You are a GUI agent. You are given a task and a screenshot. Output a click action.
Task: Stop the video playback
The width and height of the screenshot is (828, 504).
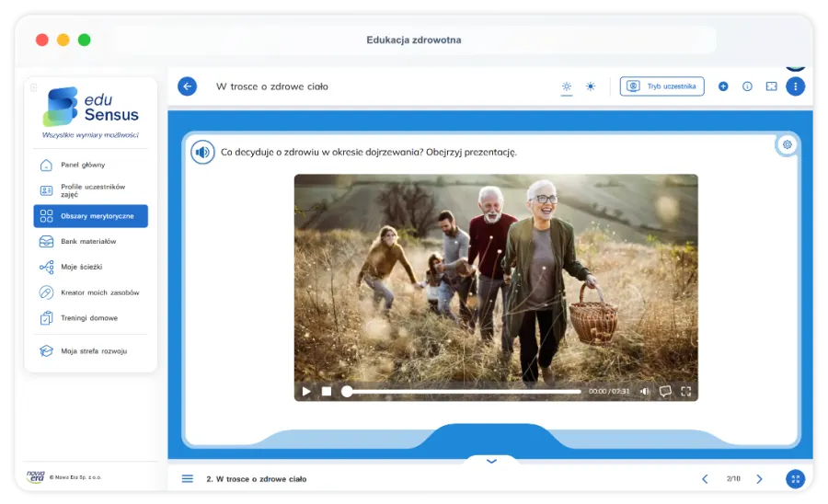(x=327, y=391)
